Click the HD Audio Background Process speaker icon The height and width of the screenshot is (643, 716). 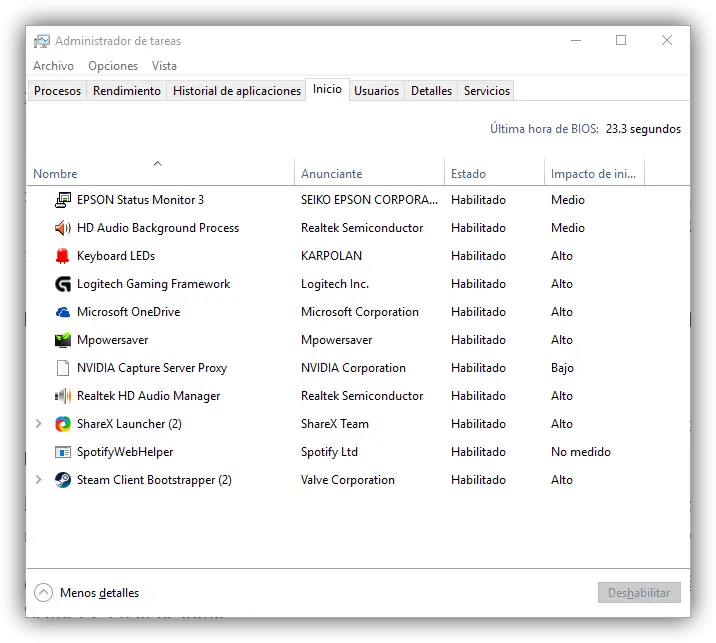[x=63, y=228]
